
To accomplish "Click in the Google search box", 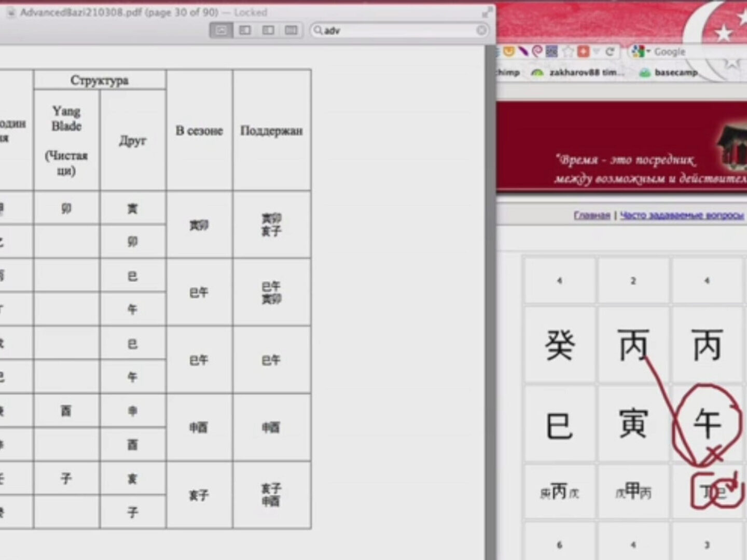I will (x=674, y=51).
